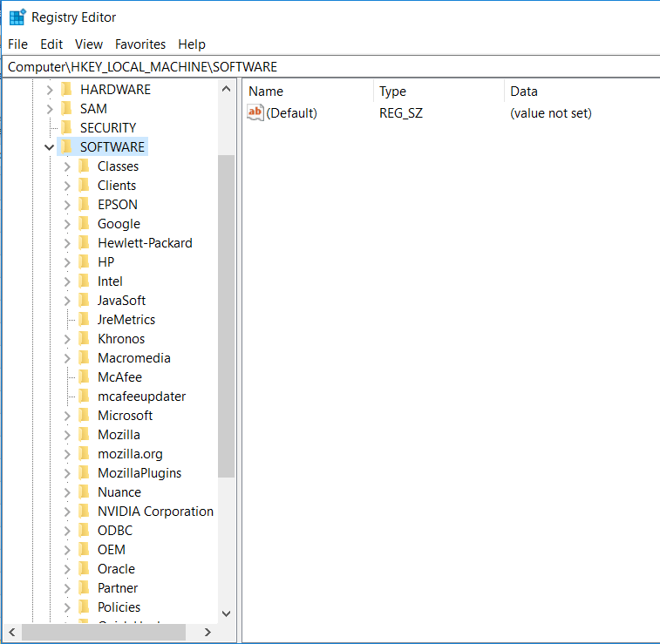Select the Khronos key label

[x=121, y=339]
